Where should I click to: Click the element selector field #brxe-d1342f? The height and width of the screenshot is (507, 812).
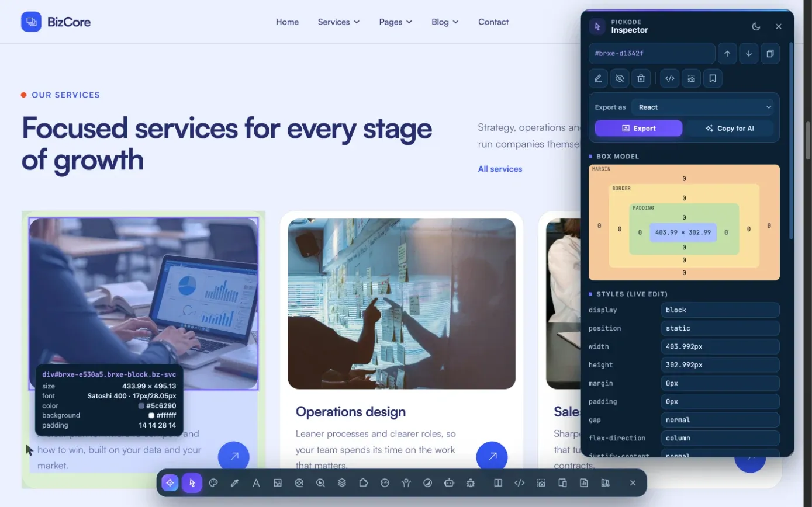pos(652,53)
